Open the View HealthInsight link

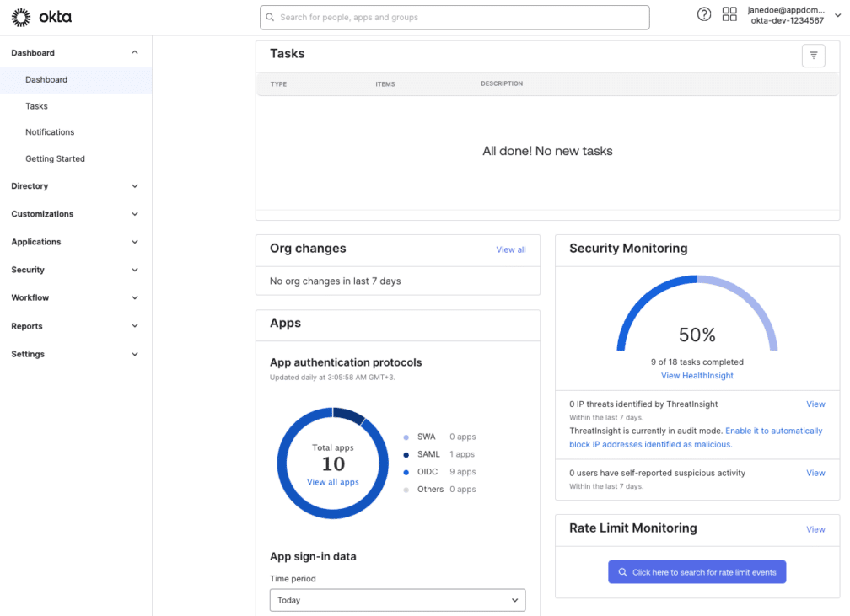pyautogui.click(x=697, y=375)
